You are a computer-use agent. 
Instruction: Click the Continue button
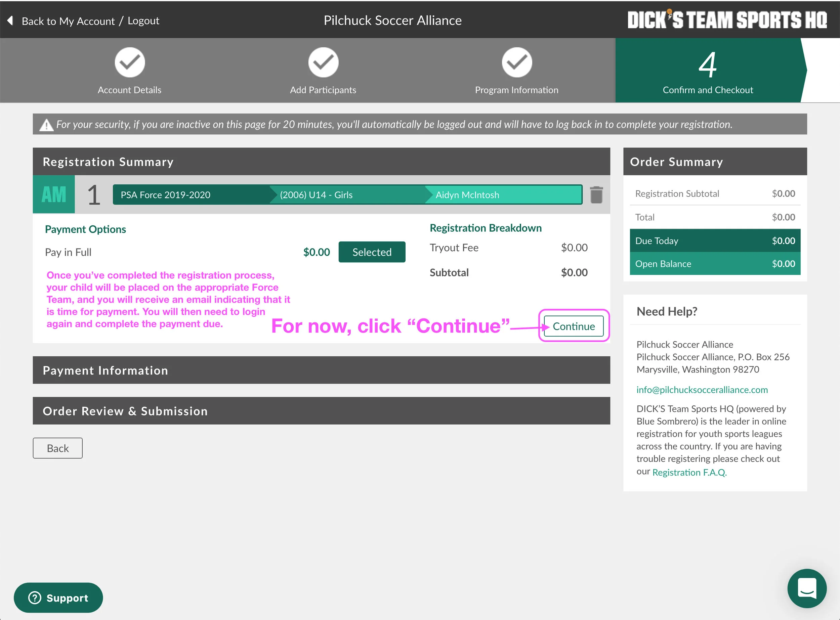click(574, 326)
